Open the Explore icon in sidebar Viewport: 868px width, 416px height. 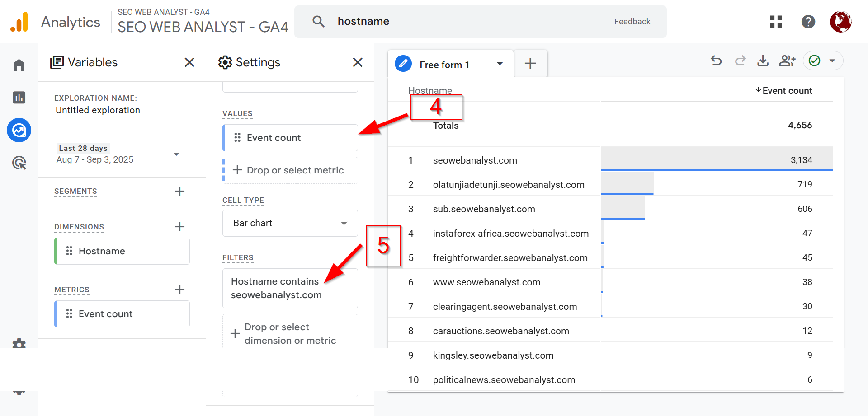[x=19, y=131]
